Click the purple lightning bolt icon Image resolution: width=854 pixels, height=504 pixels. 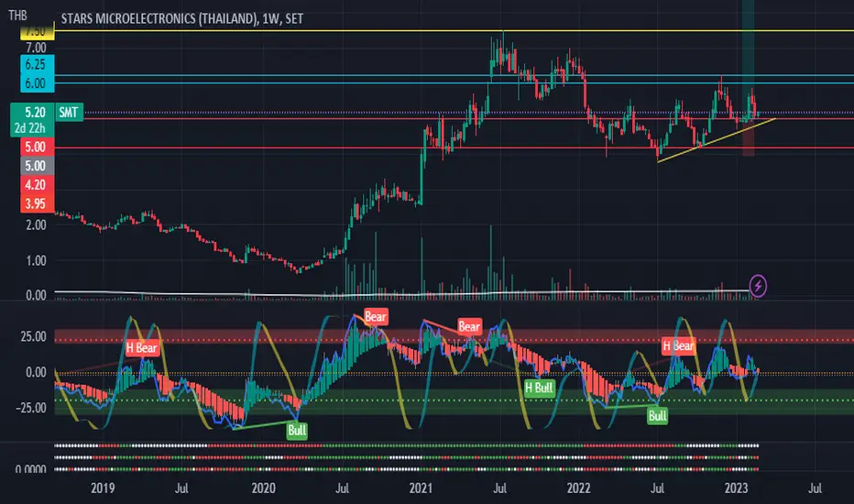pos(758,286)
